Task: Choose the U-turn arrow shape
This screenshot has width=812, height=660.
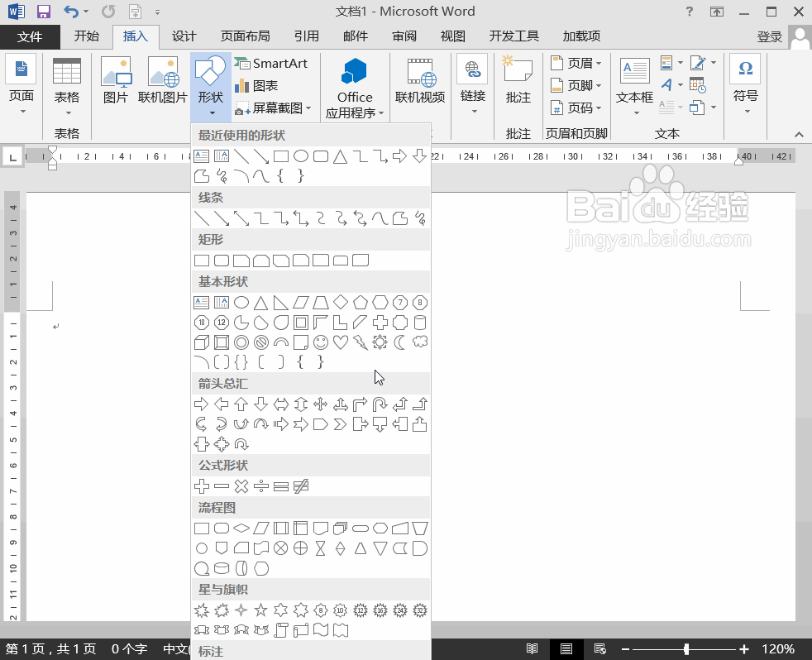Action: pyautogui.click(x=380, y=404)
